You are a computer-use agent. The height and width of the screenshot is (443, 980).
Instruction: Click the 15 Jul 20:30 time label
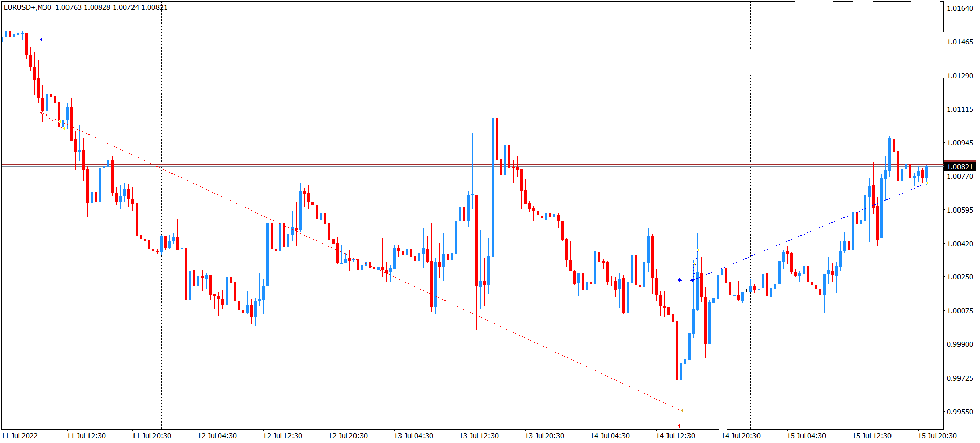point(938,436)
